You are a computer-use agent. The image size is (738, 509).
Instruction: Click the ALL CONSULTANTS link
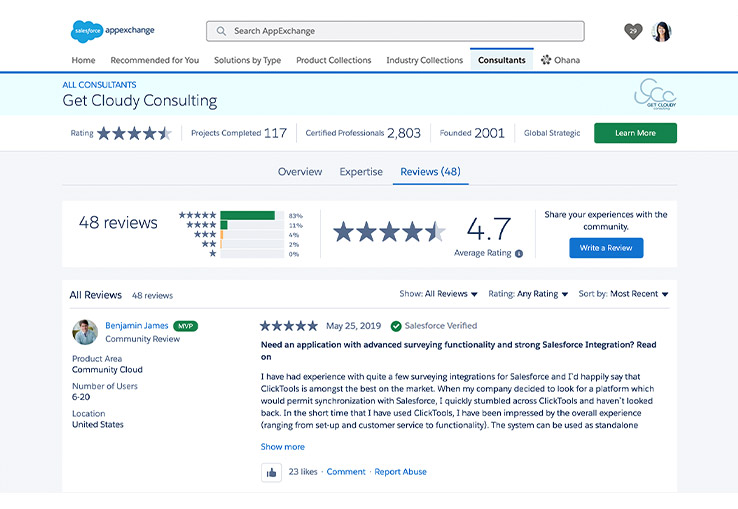click(99, 85)
